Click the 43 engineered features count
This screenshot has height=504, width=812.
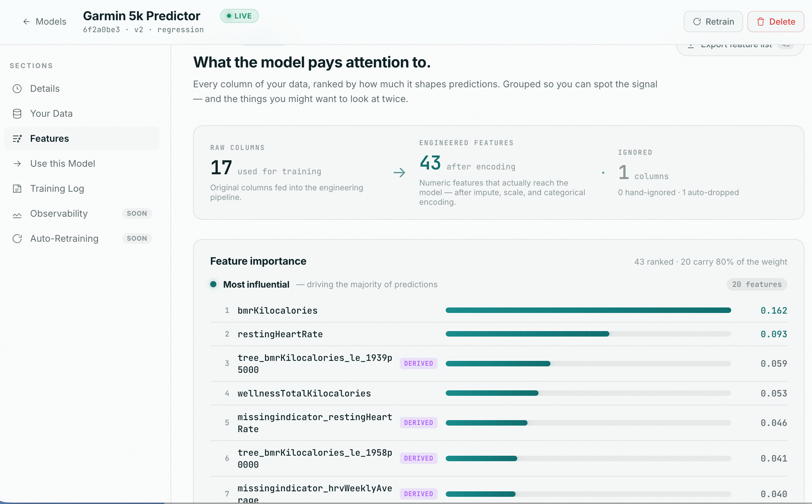click(x=430, y=163)
